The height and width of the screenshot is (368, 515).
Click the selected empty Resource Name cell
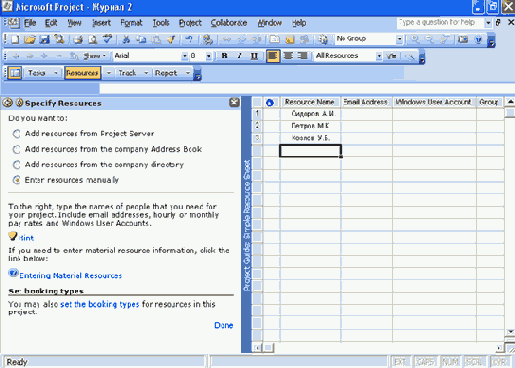(x=310, y=151)
